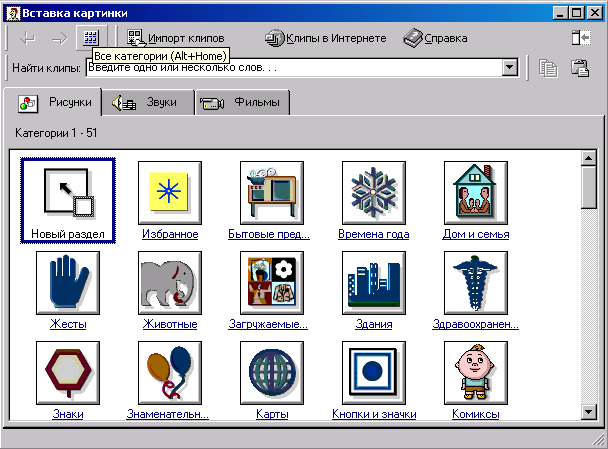Click the vertical scrollbar thumb
This screenshot has height=449, width=608.
click(x=589, y=188)
